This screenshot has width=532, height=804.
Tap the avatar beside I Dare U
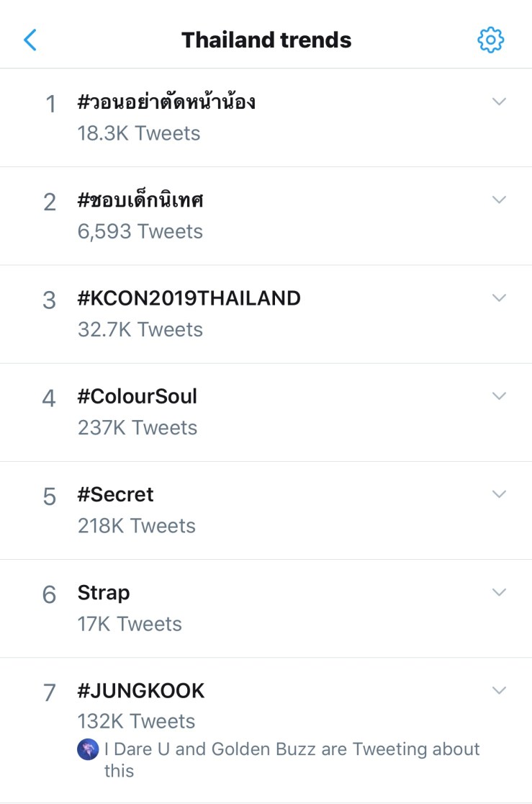(x=88, y=749)
